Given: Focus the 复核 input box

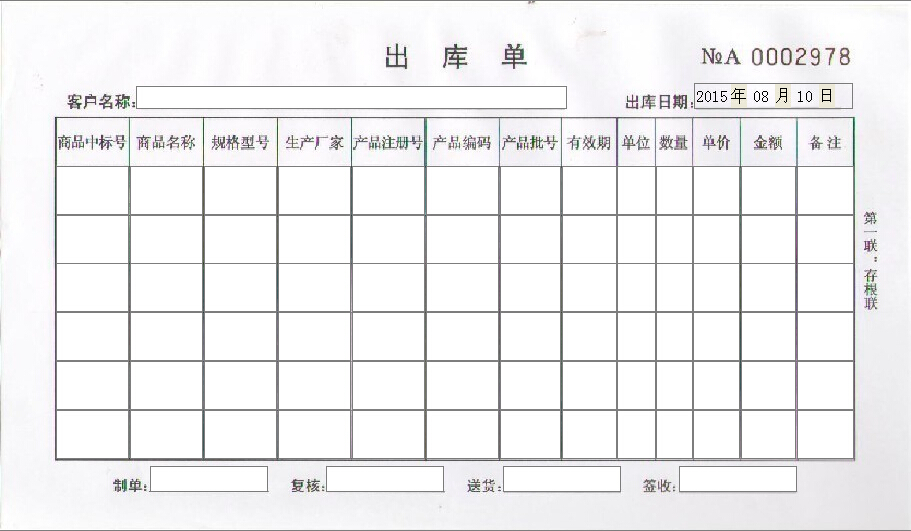Looking at the screenshot, I should 385,479.
